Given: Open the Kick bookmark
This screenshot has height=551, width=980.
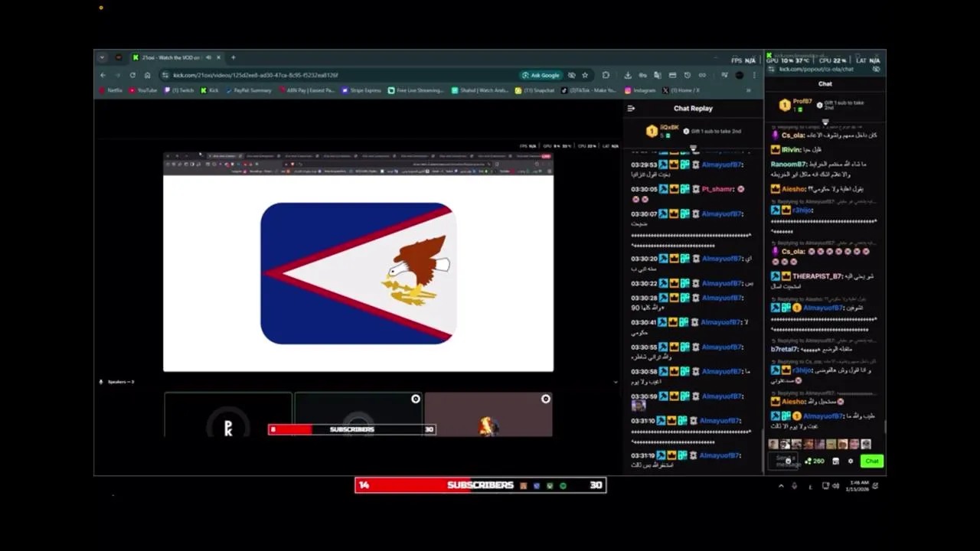Looking at the screenshot, I should pos(210,90).
